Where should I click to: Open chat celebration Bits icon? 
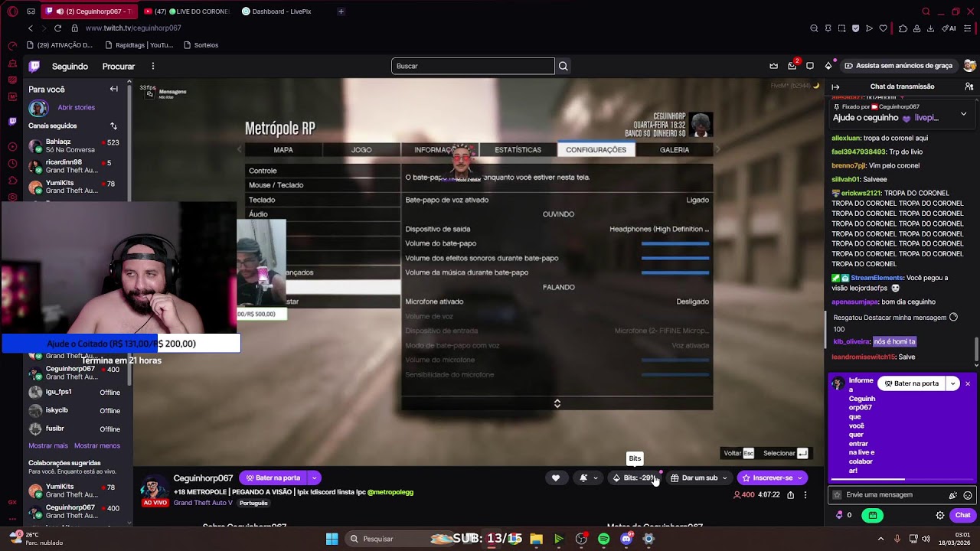point(953,495)
